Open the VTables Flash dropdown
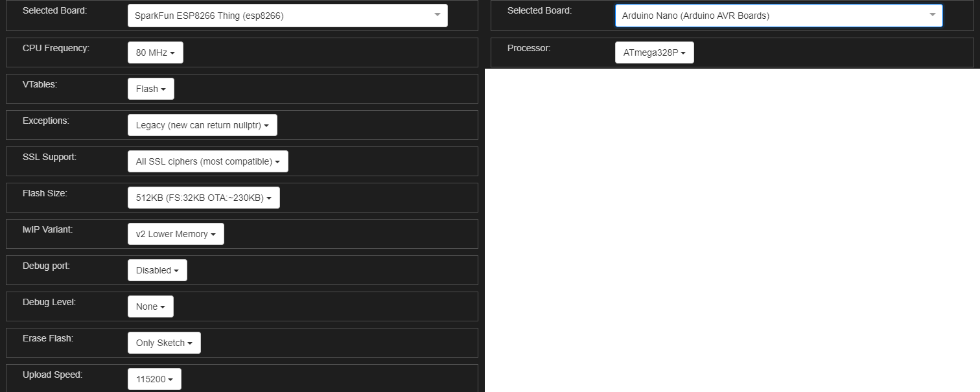Viewport: 980px width, 392px height. click(151, 89)
